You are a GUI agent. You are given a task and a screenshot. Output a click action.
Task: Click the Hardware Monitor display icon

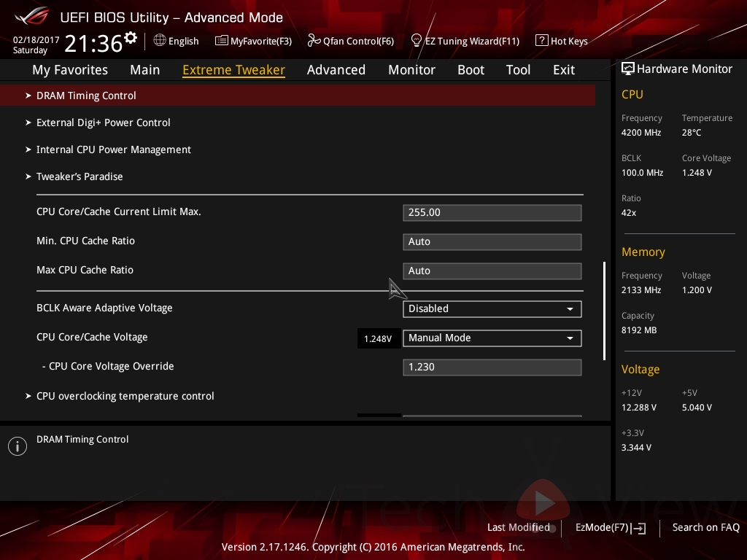628,69
